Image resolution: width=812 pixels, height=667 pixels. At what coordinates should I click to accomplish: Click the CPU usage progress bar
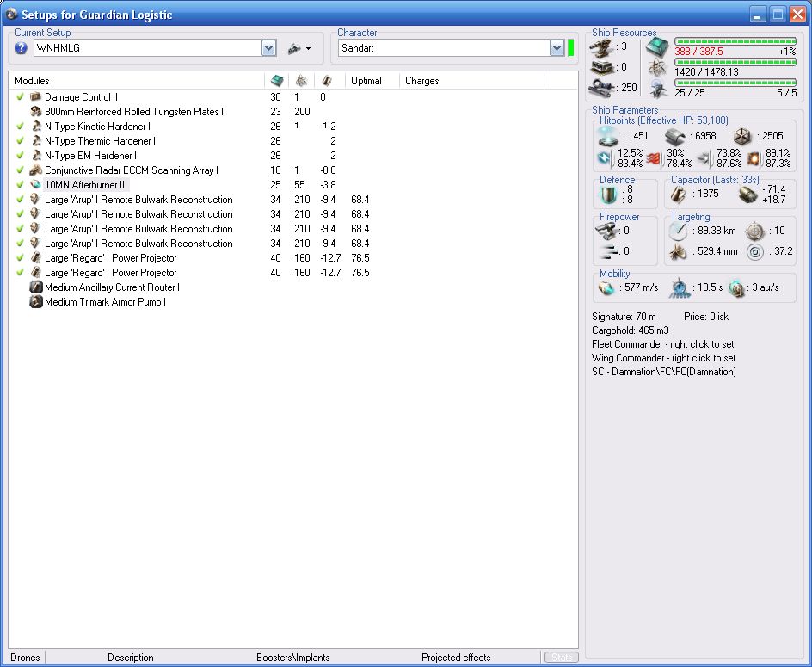point(735,41)
